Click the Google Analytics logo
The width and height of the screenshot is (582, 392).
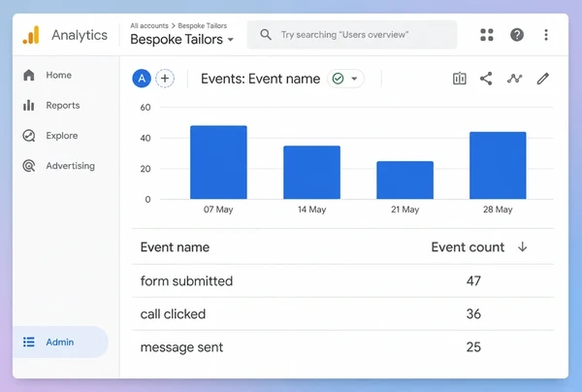(31, 35)
